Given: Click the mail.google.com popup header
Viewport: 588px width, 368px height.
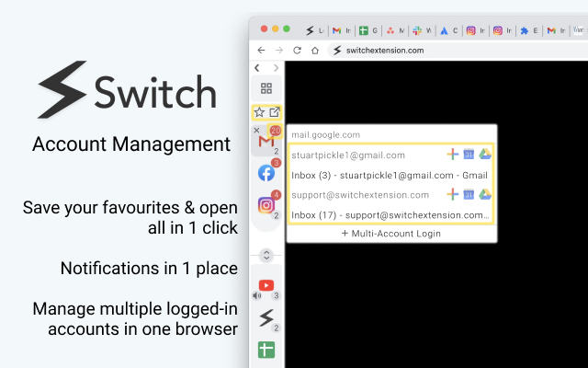Looking at the screenshot, I should [x=325, y=135].
